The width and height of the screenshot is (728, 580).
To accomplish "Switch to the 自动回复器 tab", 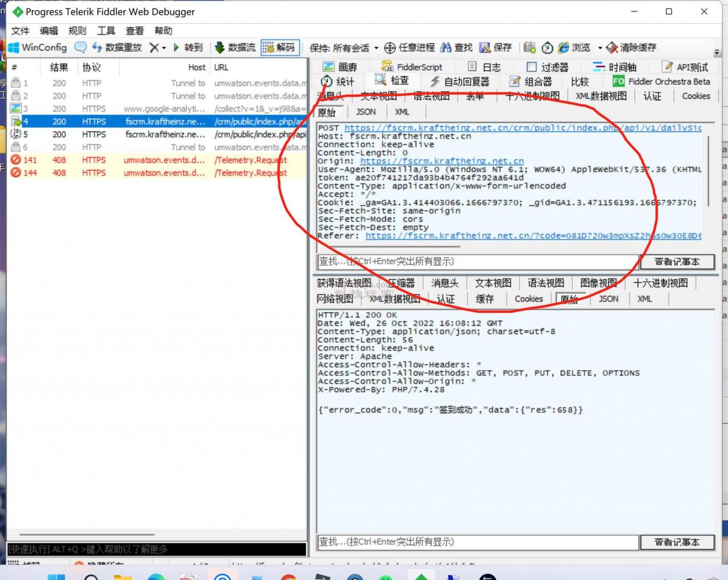I will pos(460,81).
